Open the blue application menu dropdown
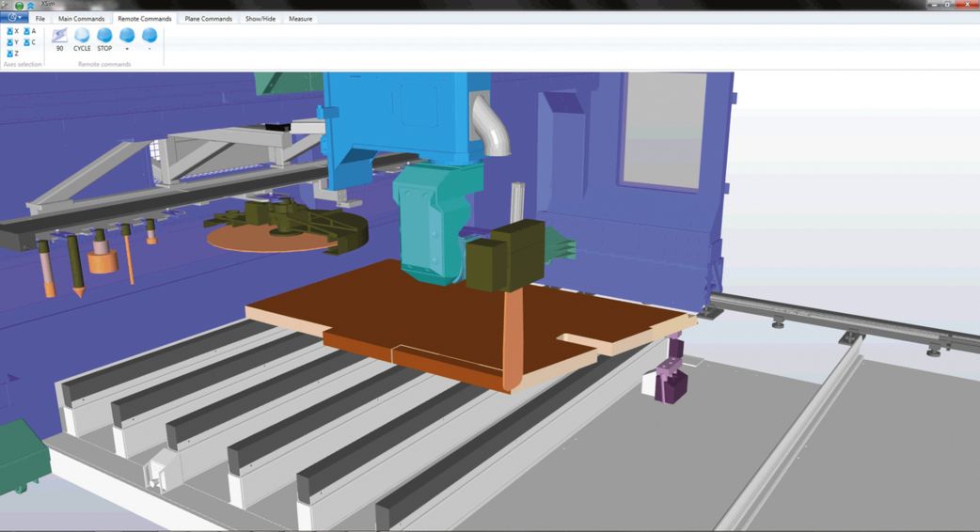The height and width of the screenshot is (532, 980). (x=13, y=18)
